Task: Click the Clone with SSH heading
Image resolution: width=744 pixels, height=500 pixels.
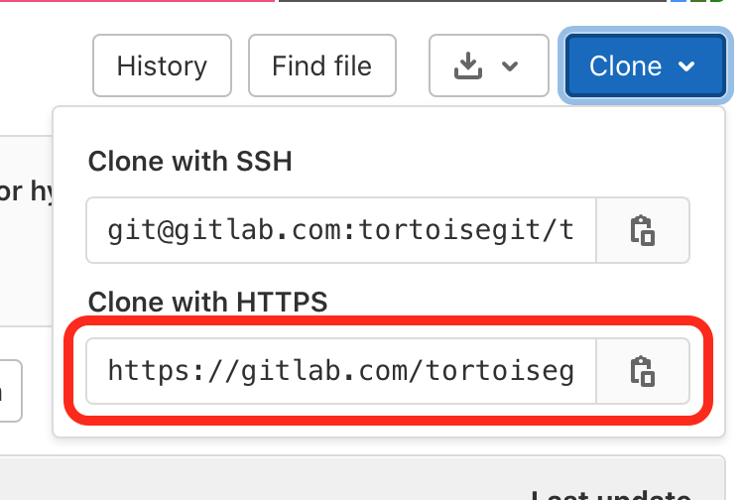Action: point(190,161)
